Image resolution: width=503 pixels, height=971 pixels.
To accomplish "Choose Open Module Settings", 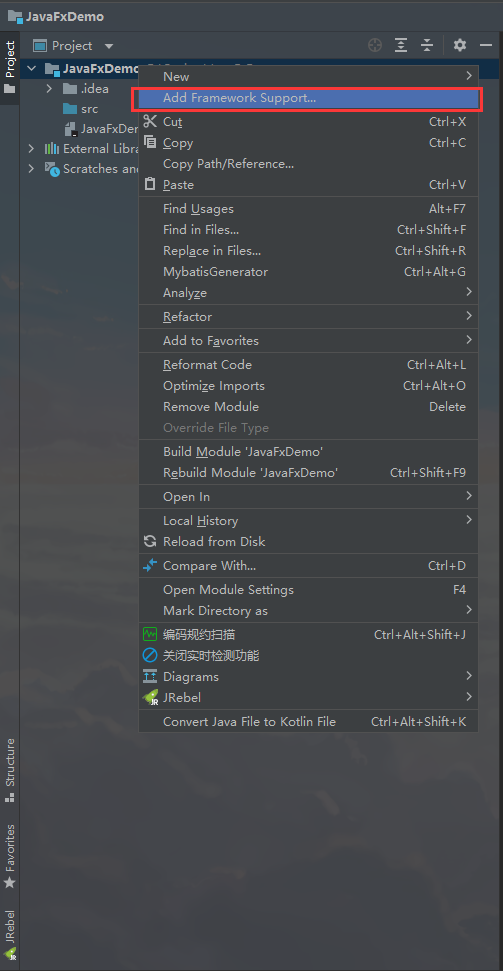I will coord(307,590).
